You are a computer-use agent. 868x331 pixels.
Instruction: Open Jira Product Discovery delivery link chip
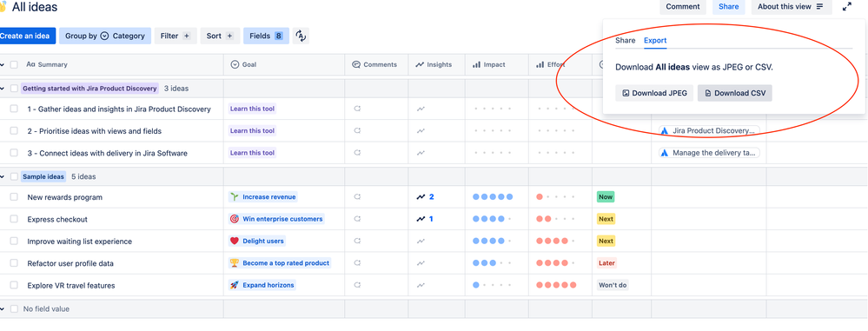click(709, 131)
